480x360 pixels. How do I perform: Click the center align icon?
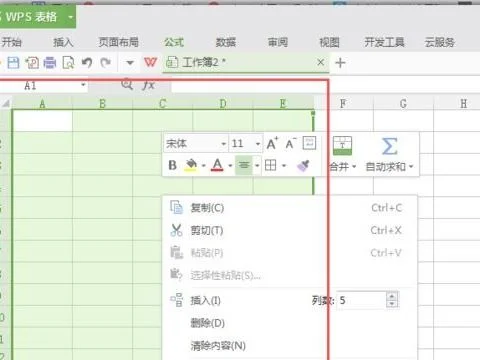(x=244, y=165)
